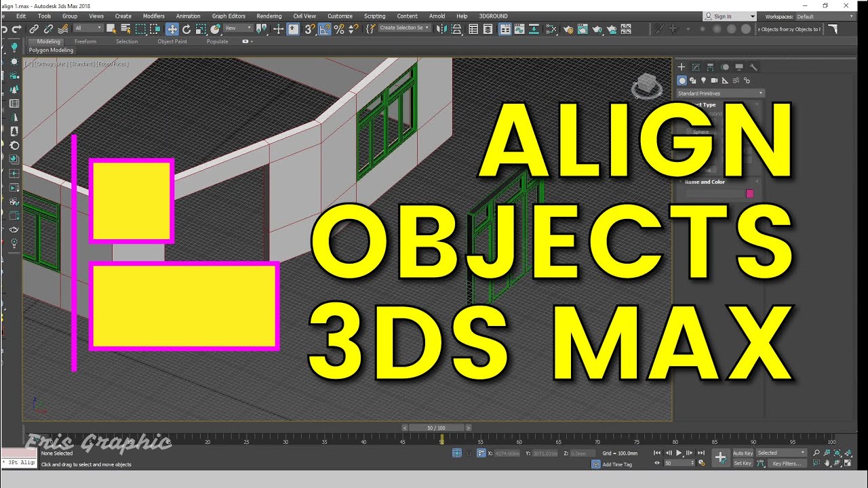Viewport: 868px width, 488px height.
Task: Activate the Select and Rotate tool
Action: tap(186, 29)
